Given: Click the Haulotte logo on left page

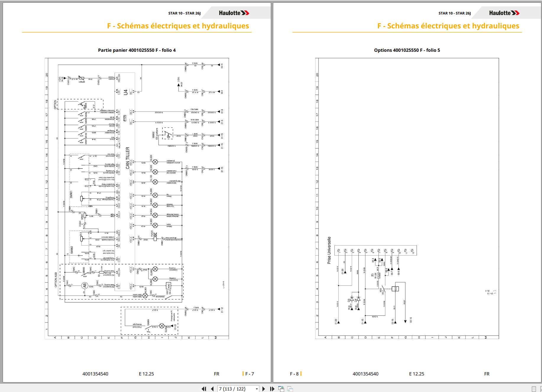Looking at the screenshot, I should coord(234,13).
